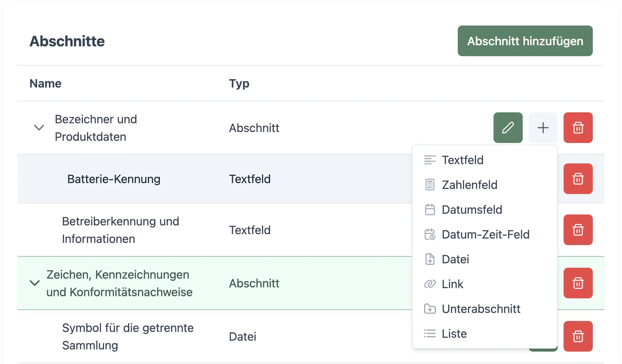Viewport: 622px width, 364px height.
Task: Add an Unterabschnitt from the menu
Action: tap(481, 309)
